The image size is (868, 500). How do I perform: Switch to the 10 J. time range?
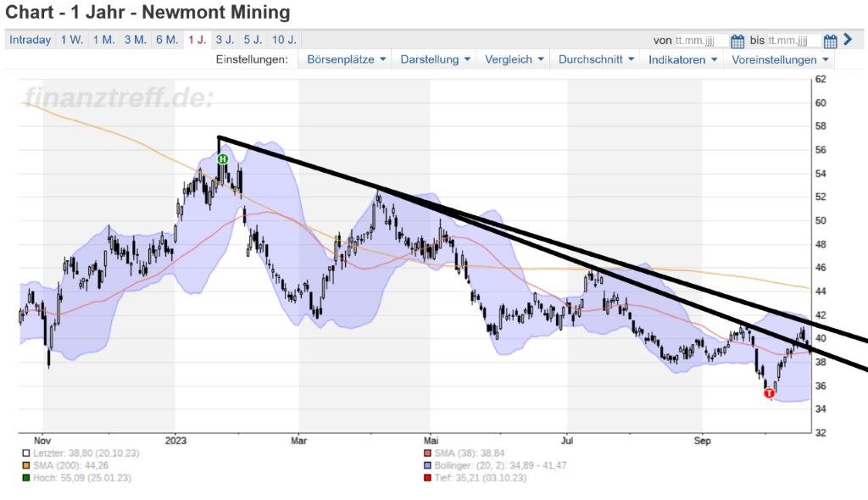[x=284, y=40]
